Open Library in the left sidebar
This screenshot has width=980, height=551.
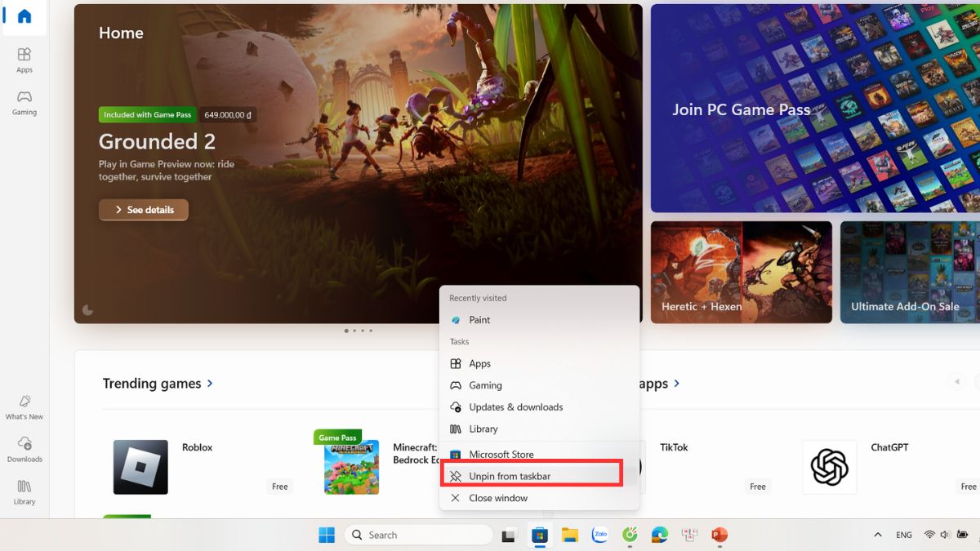(x=24, y=491)
